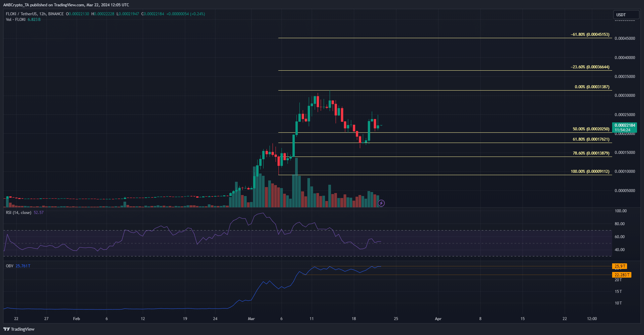Click the Mar date label on time axis
The height and width of the screenshot is (335, 644).
[251, 319]
